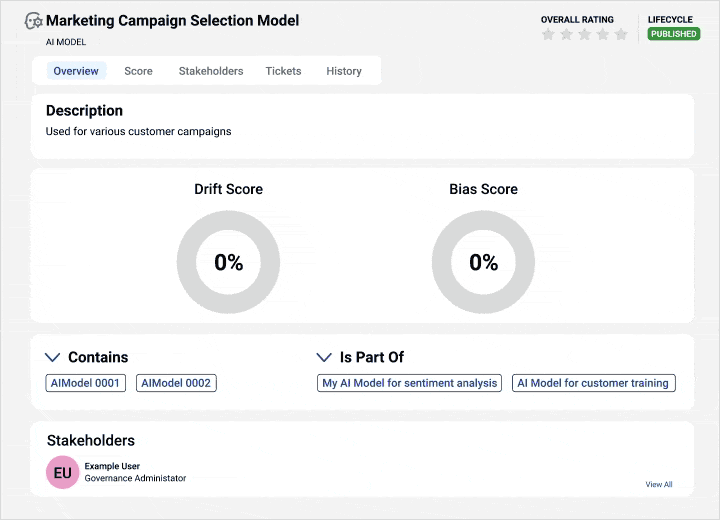Click the second overall rating star
Viewport: 720px width, 520px height.
(566, 34)
